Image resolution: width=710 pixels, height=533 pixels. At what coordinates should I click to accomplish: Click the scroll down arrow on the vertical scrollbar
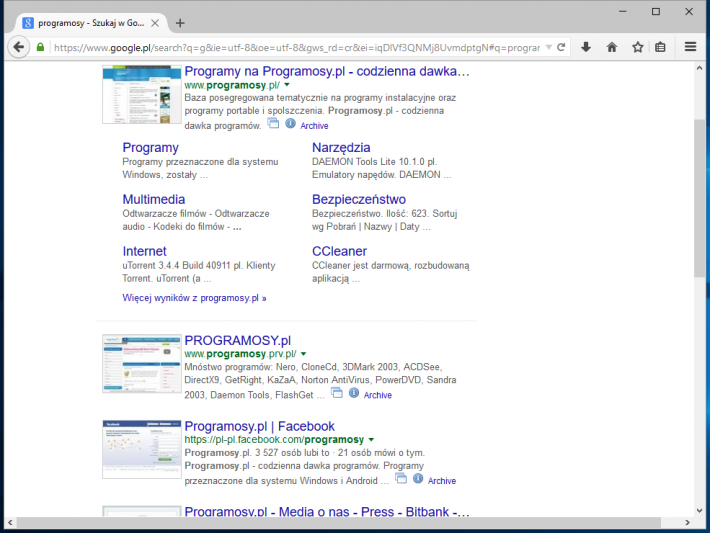click(699, 510)
